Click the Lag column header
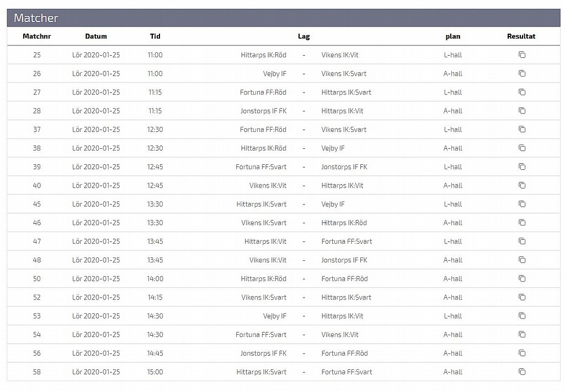 (304, 36)
